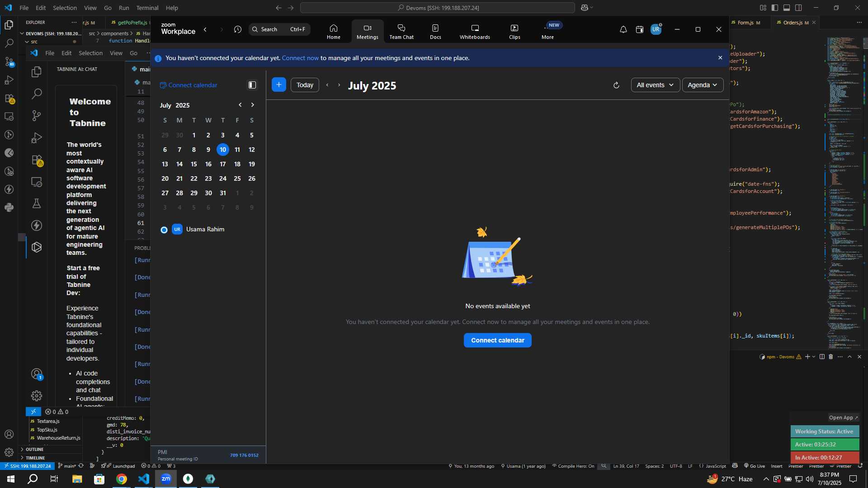868x488 pixels.
Task: Open Windows Start menu
Action: [x=11, y=479]
